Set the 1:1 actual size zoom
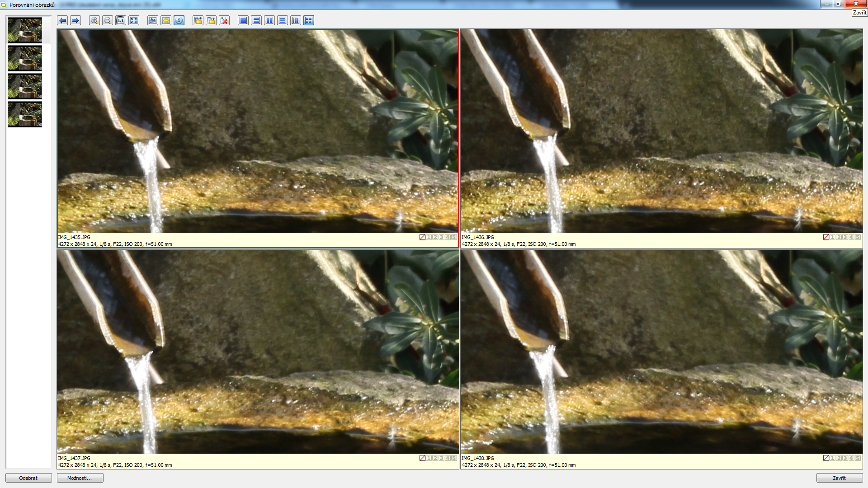Screen dimensions: 868x488 coord(121,21)
